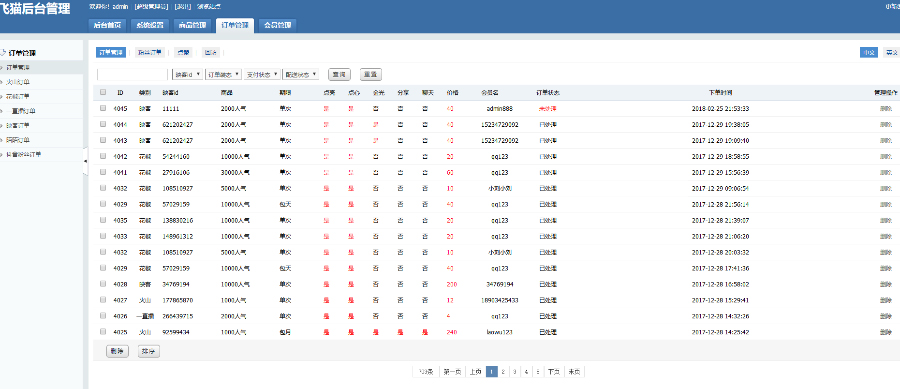This screenshot has width=900, height=389.
Task: Tick the checkbox for order 4042
Action: pyautogui.click(x=103, y=156)
